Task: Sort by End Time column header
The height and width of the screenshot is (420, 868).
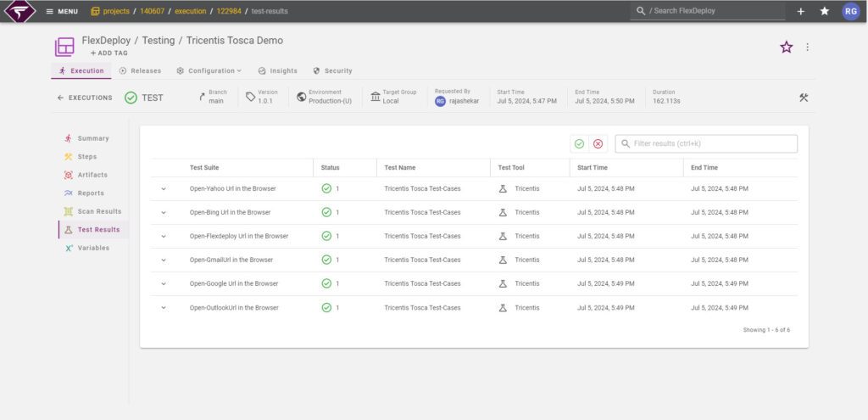Action: click(x=704, y=167)
